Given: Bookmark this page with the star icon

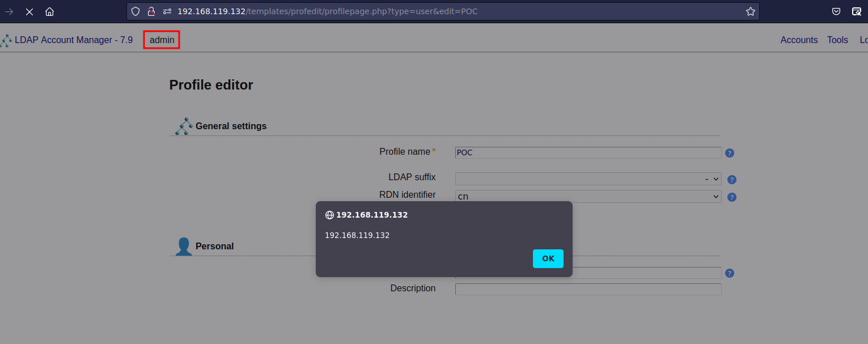Looking at the screenshot, I should [x=751, y=11].
